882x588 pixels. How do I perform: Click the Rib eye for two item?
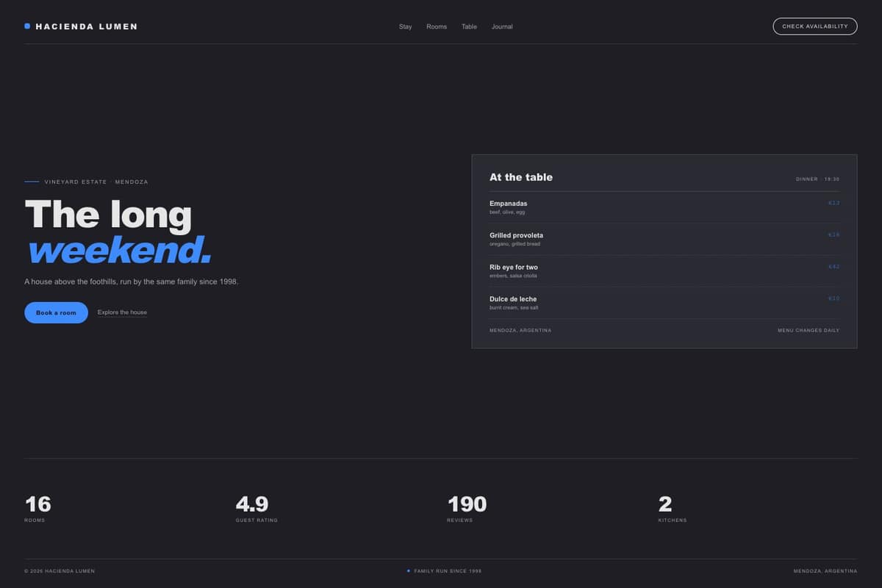[664, 271]
